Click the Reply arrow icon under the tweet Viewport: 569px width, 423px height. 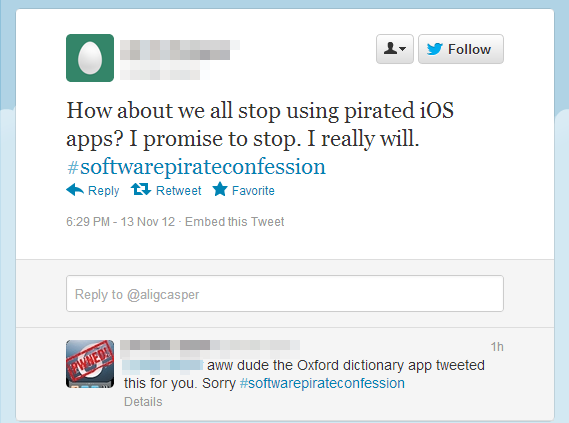[75, 190]
